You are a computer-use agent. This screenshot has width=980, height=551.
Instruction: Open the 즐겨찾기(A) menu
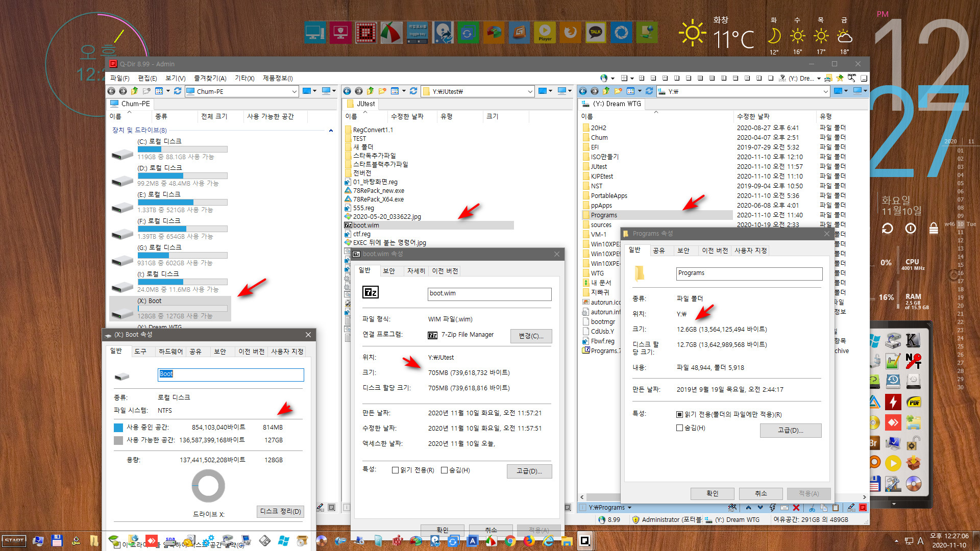pos(210,78)
